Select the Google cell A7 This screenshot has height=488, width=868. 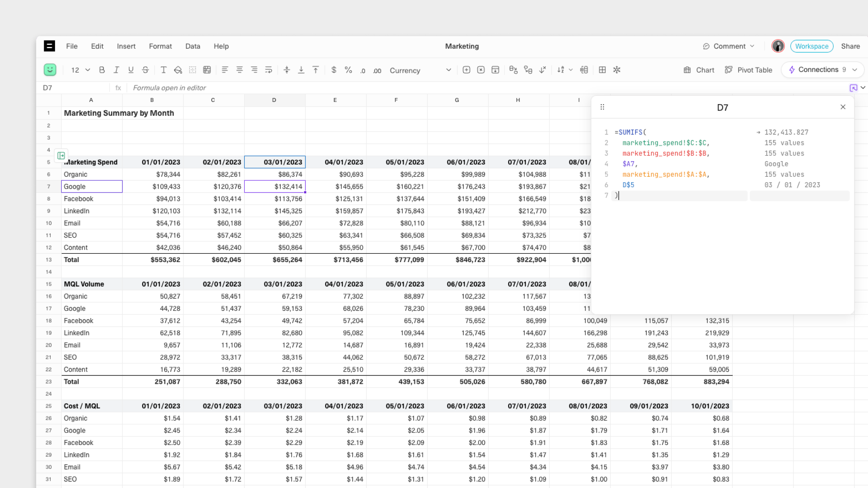[92, 187]
